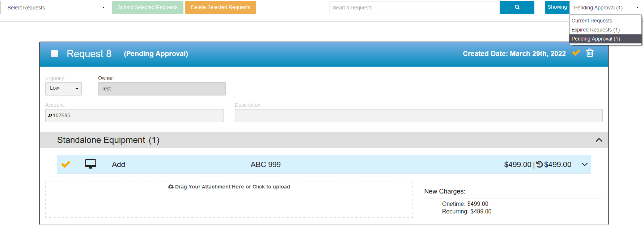The height and width of the screenshot is (225, 644).
Task: Select Current Requests from the filter list
Action: coord(592,21)
